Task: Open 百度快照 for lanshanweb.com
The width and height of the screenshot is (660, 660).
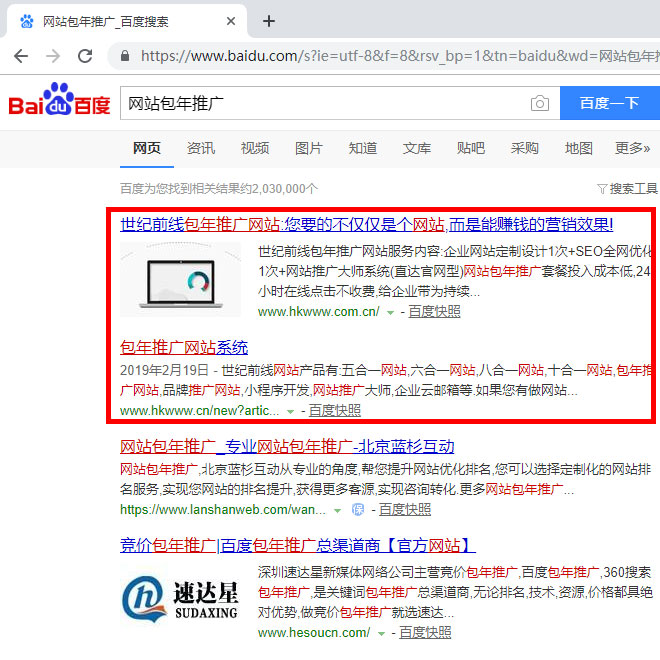Action: click(405, 510)
